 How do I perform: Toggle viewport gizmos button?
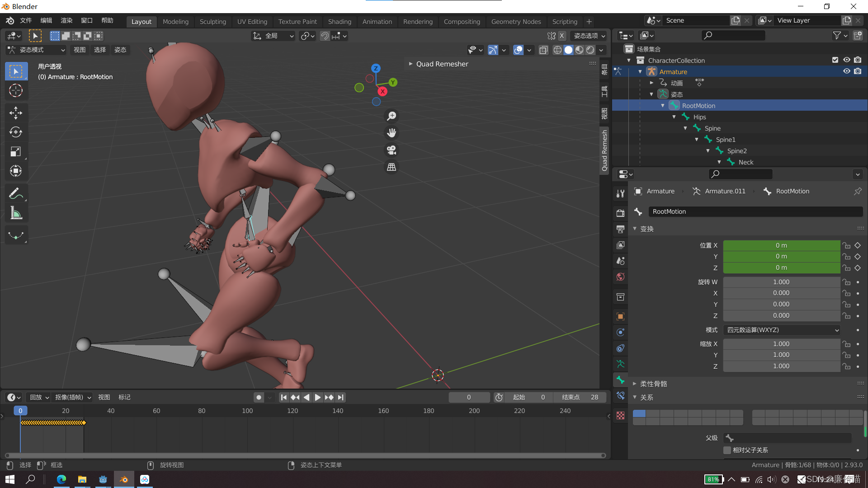(x=493, y=50)
